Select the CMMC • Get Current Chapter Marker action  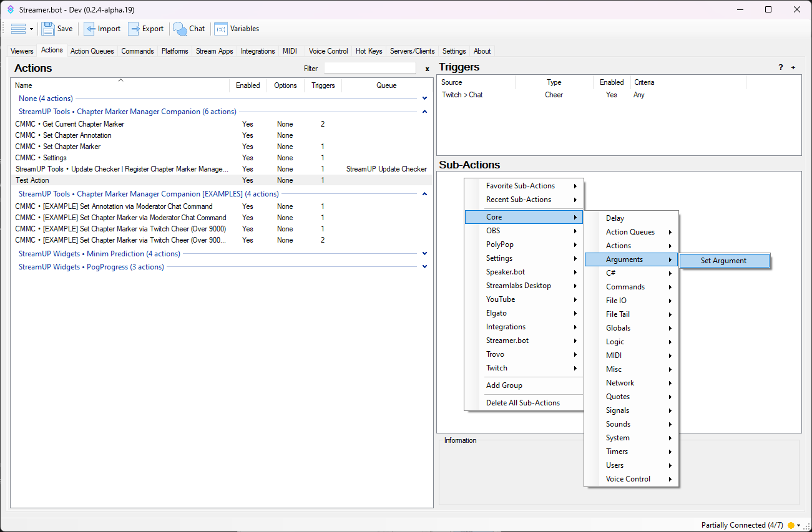pos(222,124)
